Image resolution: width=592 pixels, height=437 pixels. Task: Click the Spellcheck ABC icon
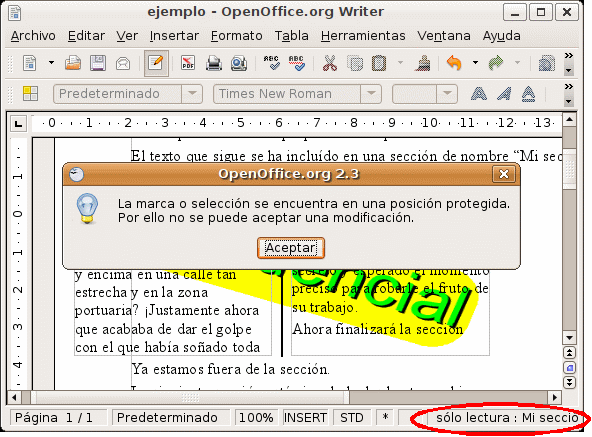271,63
